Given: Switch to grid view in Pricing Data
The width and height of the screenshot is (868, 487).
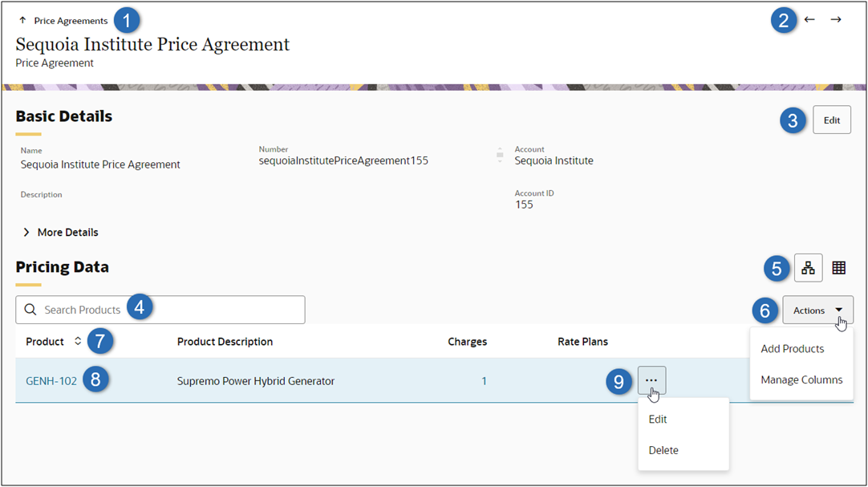Looking at the screenshot, I should pyautogui.click(x=839, y=267).
